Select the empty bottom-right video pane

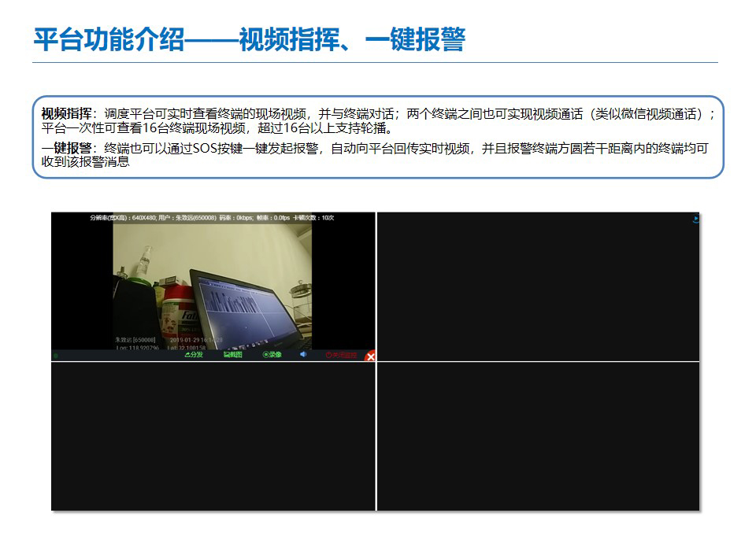click(538, 436)
